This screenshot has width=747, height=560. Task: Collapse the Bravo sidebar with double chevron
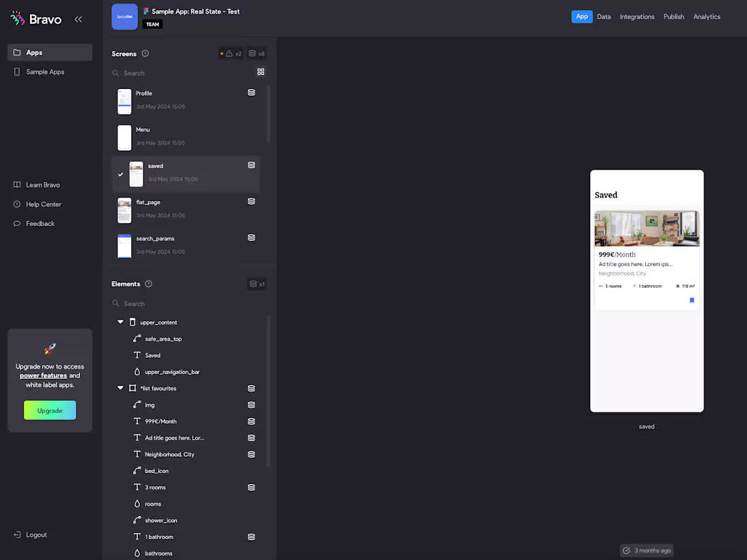pos(78,20)
